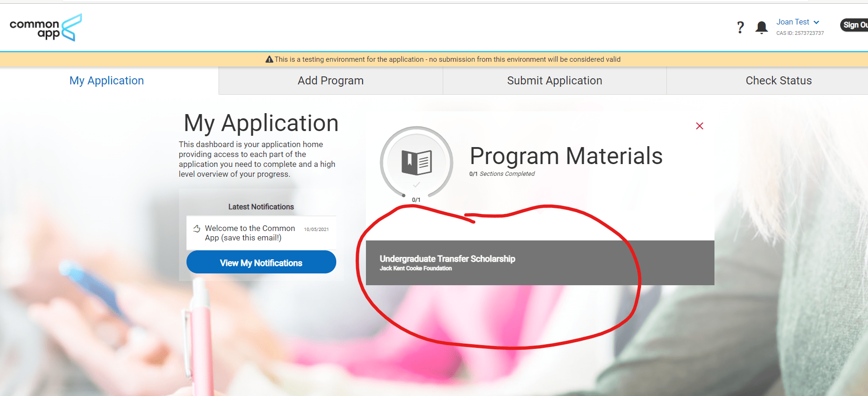Click the Common App logo

click(46, 27)
